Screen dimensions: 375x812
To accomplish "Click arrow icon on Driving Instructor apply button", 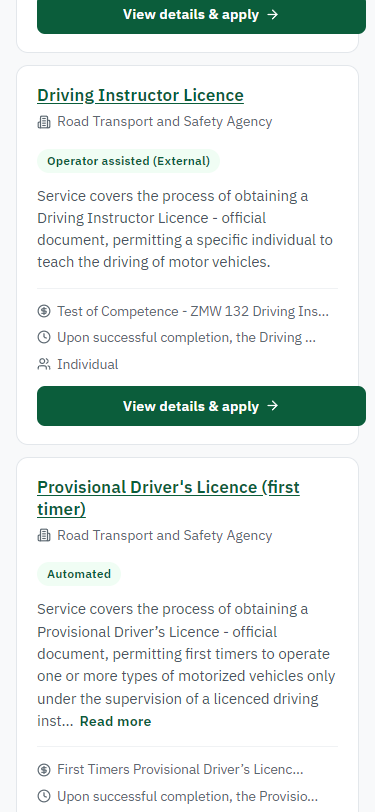I will click(x=272, y=406).
